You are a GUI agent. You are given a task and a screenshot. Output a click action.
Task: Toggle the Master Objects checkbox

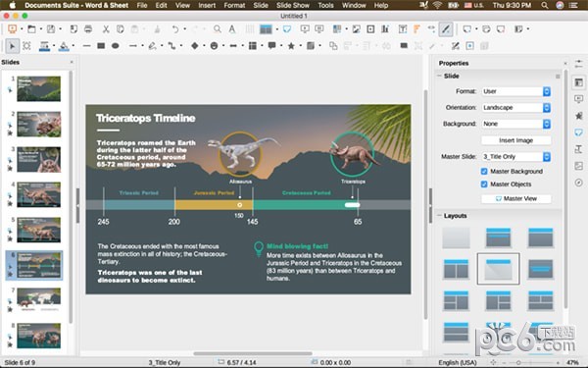[484, 184]
